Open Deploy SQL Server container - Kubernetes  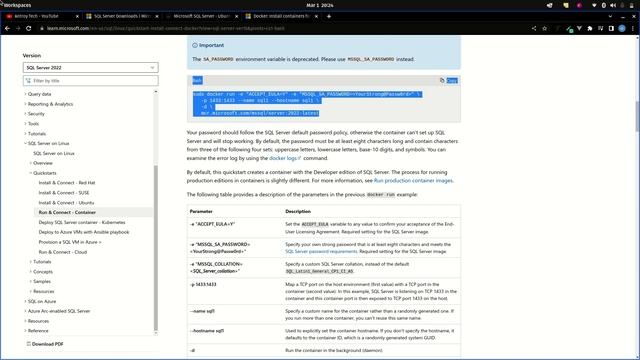pos(82,222)
